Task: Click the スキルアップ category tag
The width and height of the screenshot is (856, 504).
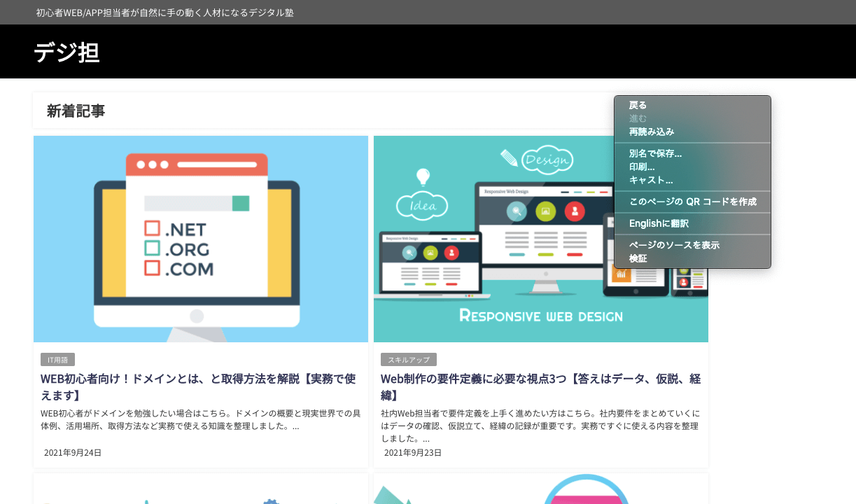Action: point(409,360)
